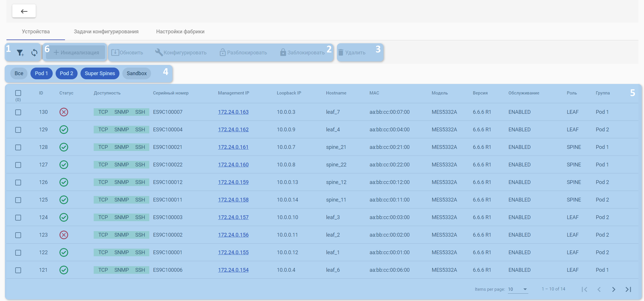Click the Конфигурировать wrench button
Viewport: 644px width, 301px height.
[x=181, y=53]
